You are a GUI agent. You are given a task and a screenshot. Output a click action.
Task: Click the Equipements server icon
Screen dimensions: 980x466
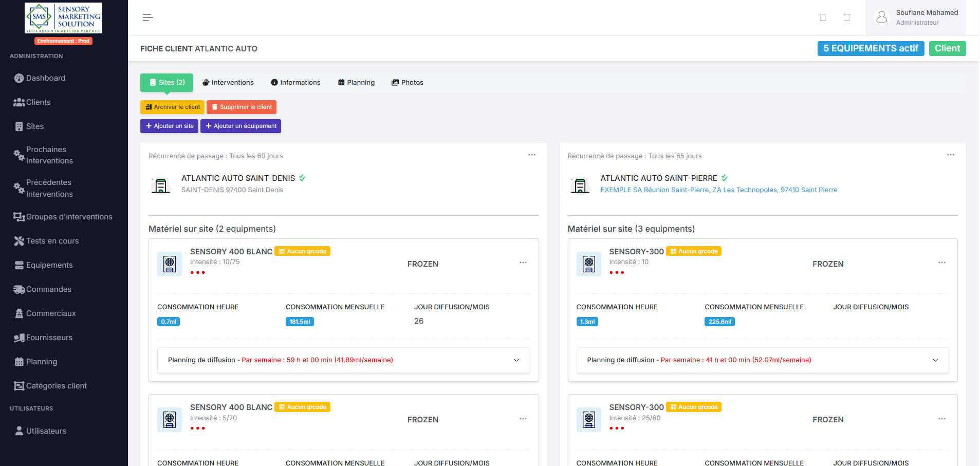[19, 265]
